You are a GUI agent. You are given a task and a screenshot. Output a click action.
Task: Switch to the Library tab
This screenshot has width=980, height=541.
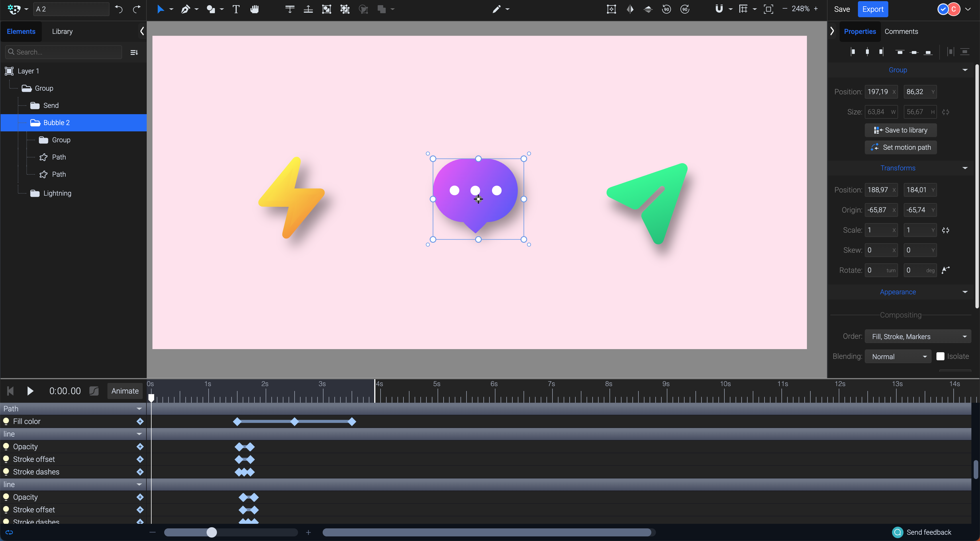62,31
